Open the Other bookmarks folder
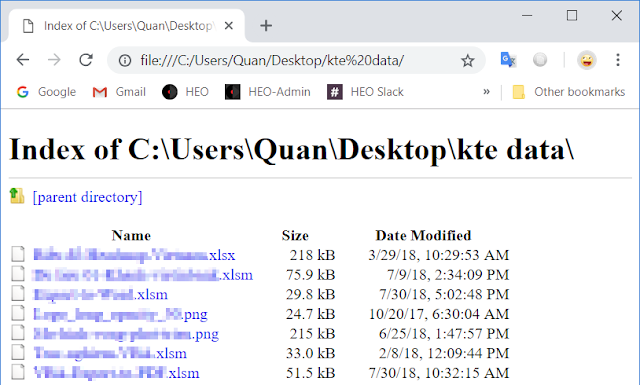The height and width of the screenshot is (385, 640). 569,92
